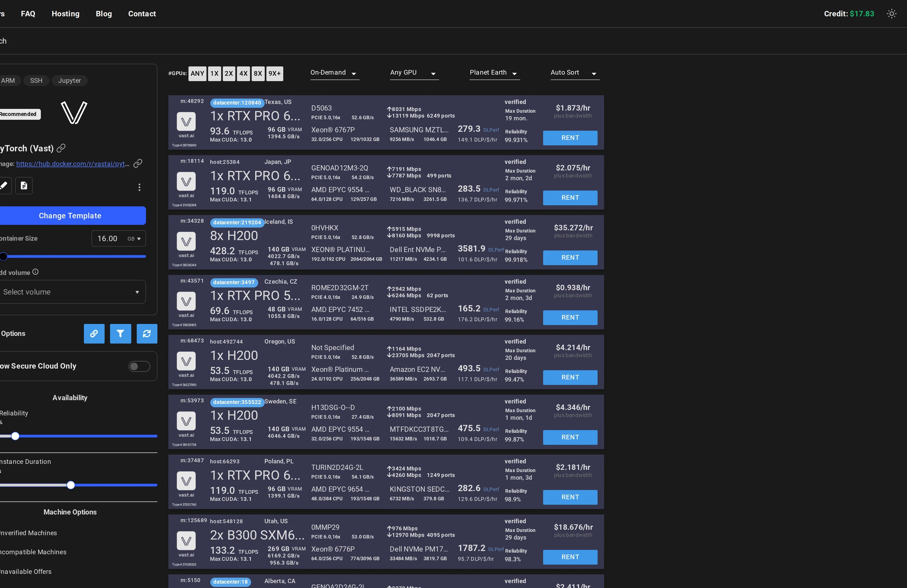907x588 pixels.
Task: Open the three-dot template menu
Action: [x=139, y=187]
